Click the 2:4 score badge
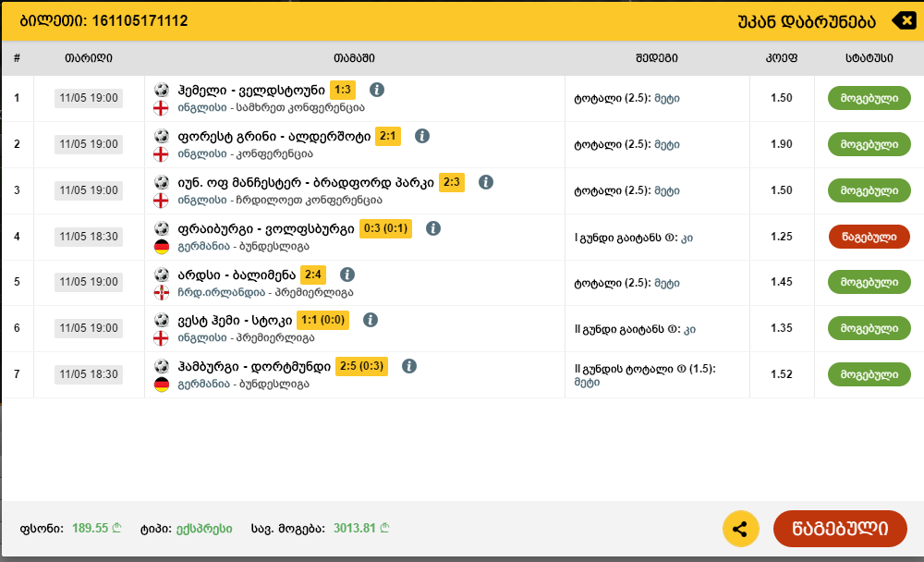 coord(313,275)
